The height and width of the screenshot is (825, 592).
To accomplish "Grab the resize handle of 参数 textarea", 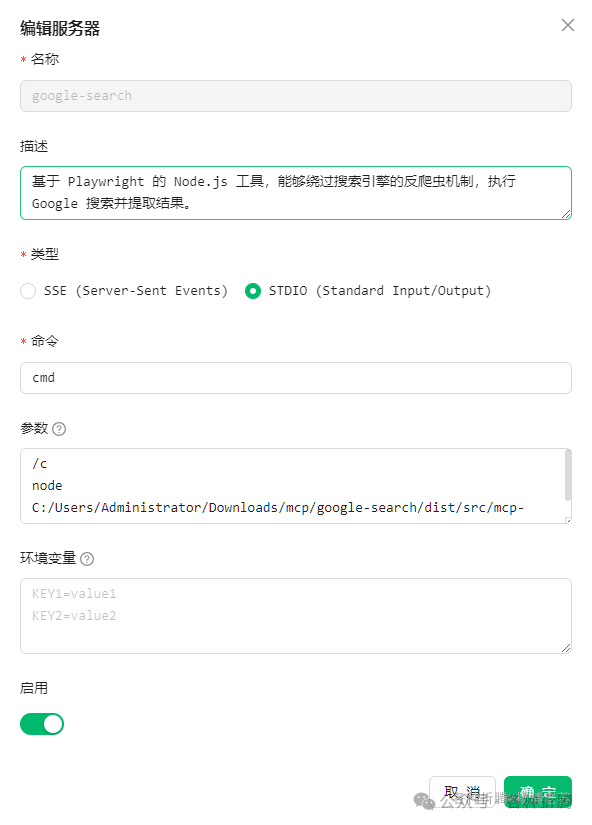I will pos(568,520).
